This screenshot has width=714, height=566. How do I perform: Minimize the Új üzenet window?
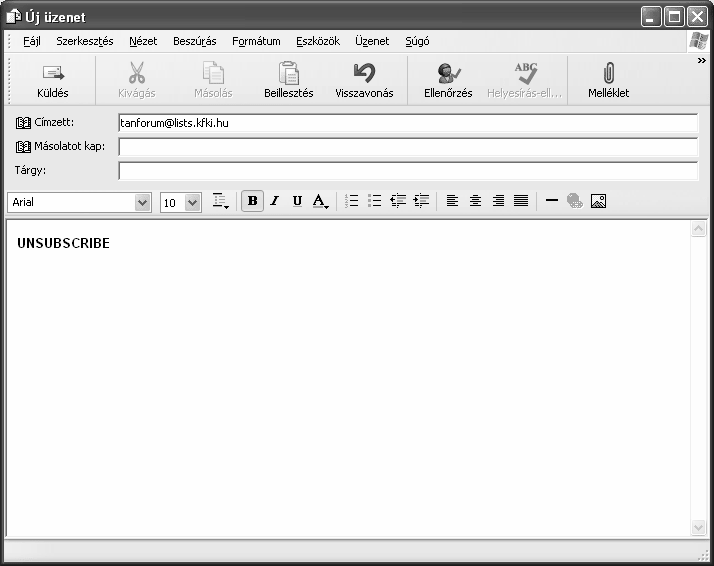(651, 17)
